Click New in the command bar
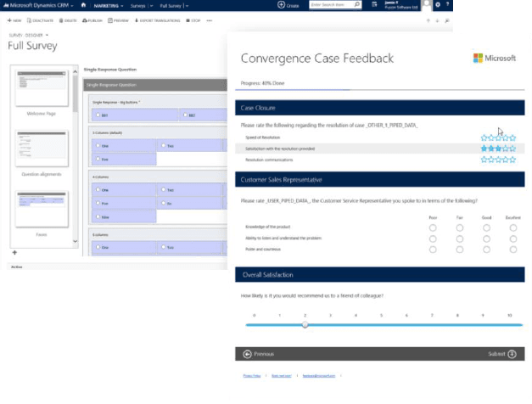 tap(14, 20)
